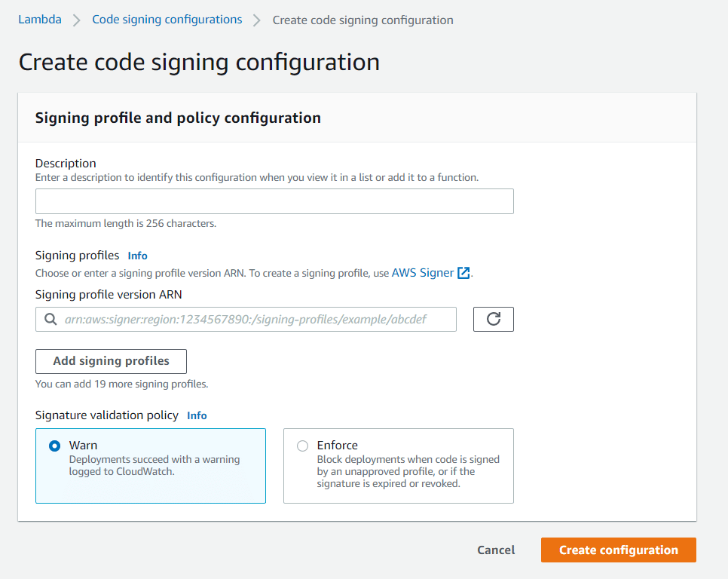The height and width of the screenshot is (579, 728).
Task: Choose the Enforce policy tile description
Action: 408,471
